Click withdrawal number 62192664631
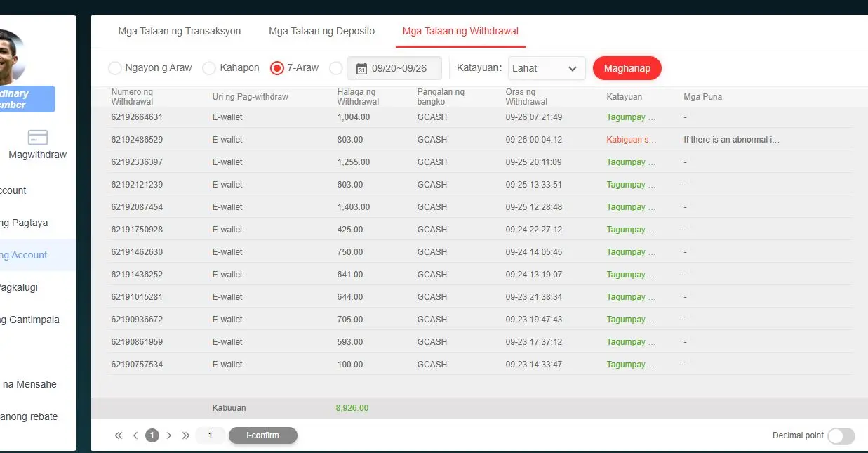 pos(137,117)
